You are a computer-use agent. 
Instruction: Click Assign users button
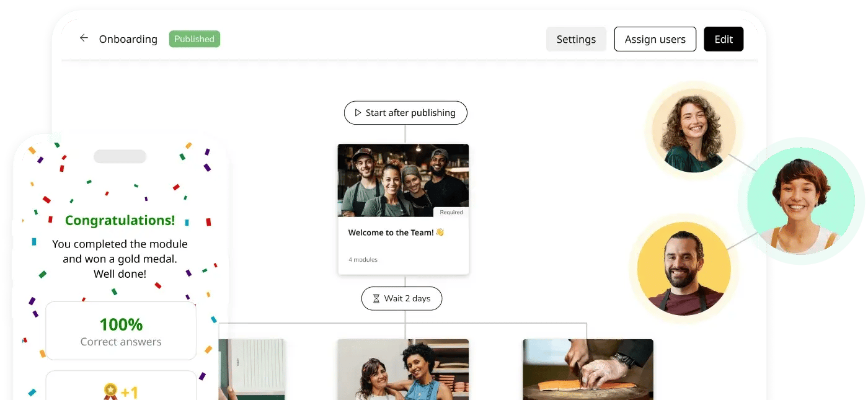click(655, 39)
